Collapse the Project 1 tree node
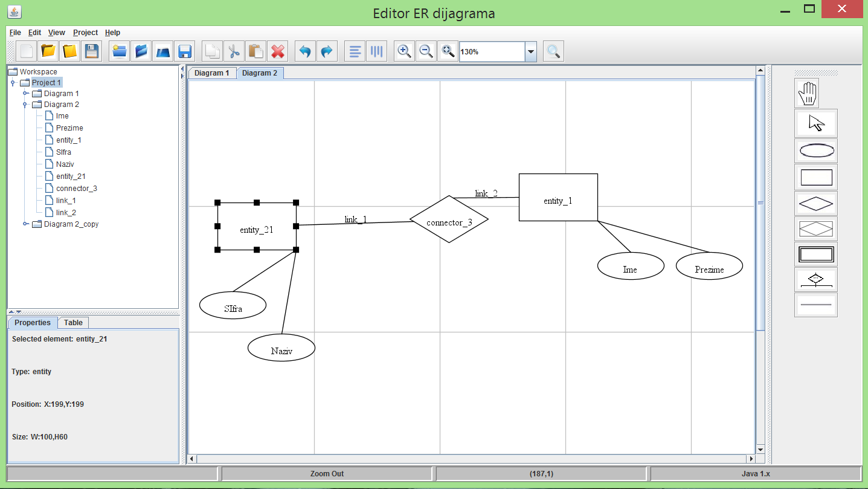Screen dimensions: 868x489 tap(12, 83)
